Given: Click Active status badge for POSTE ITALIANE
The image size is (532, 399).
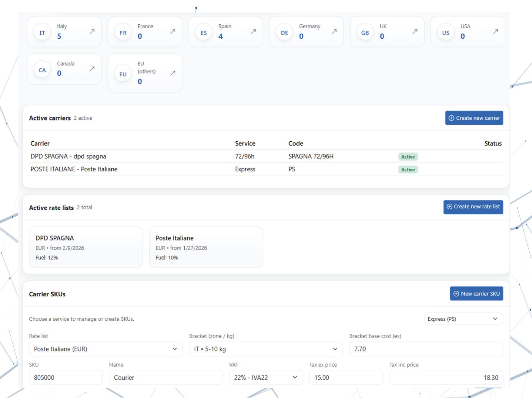Looking at the screenshot, I should pos(408,169).
